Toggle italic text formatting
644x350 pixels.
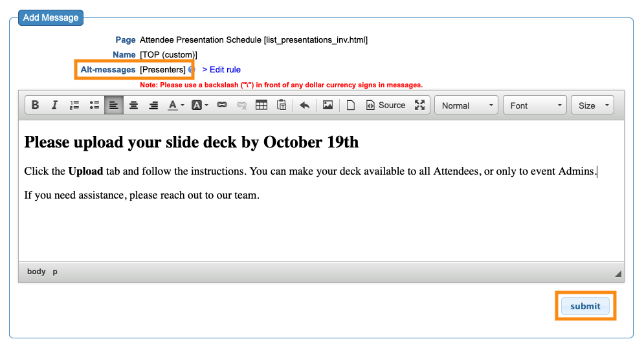tap(55, 105)
